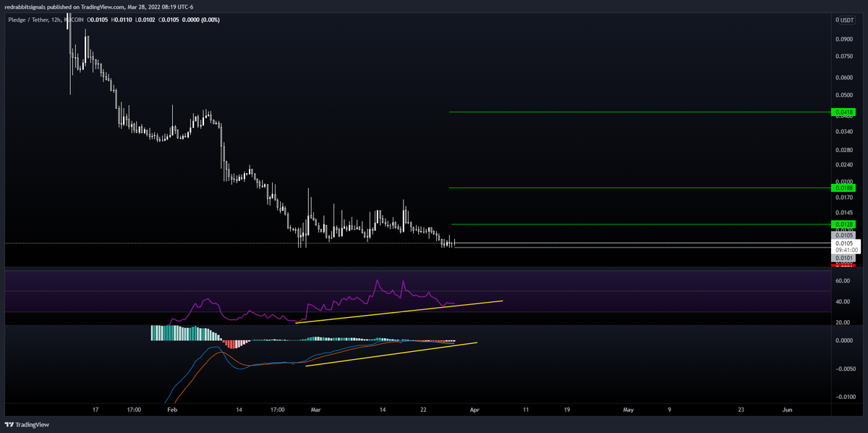Click the green line at the 0.0188 level
Screen dimensions: 868x433
(639, 188)
